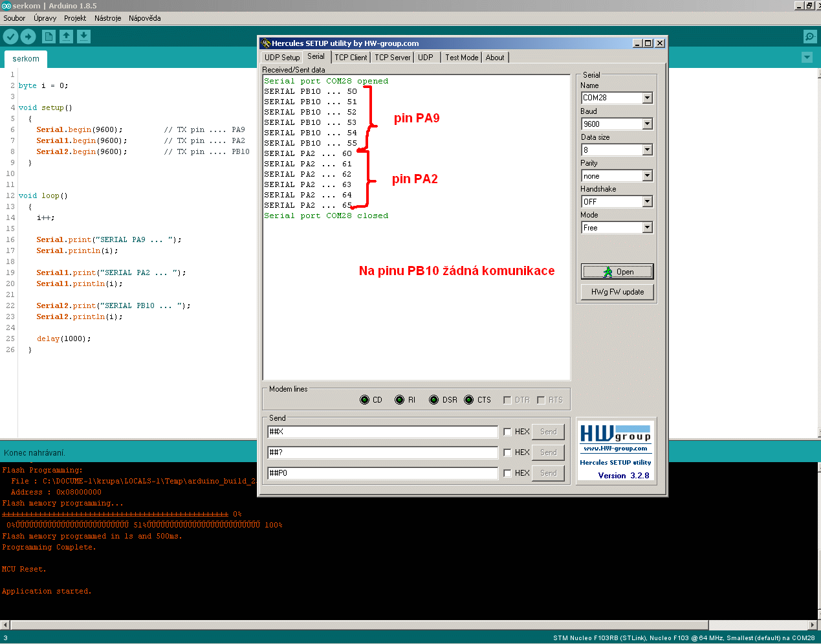Image resolution: width=821 pixels, height=644 pixels.
Task: Open the Baud rate 9600 dropdown
Action: point(647,124)
